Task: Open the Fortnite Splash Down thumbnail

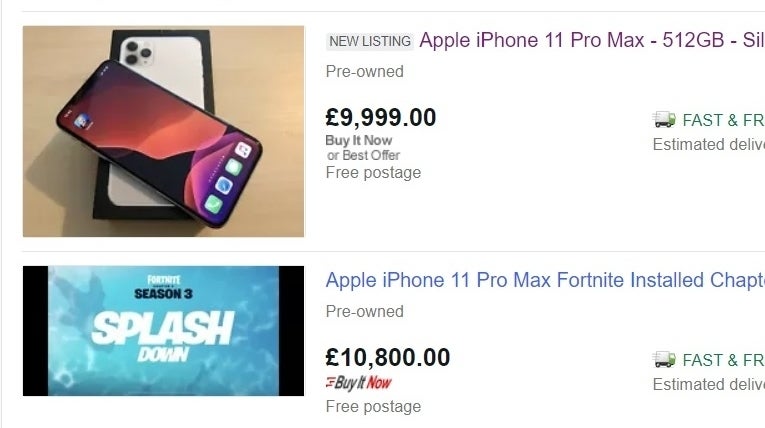Action: pyautogui.click(x=163, y=330)
